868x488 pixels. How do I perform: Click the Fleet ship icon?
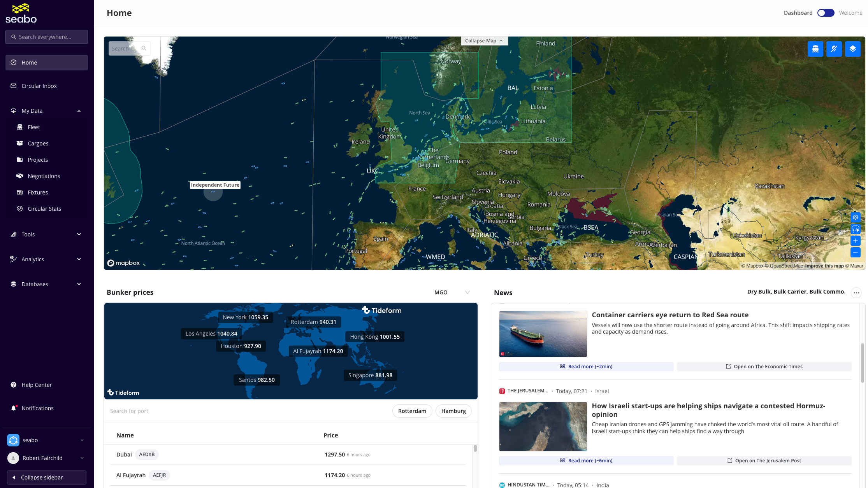coord(20,127)
